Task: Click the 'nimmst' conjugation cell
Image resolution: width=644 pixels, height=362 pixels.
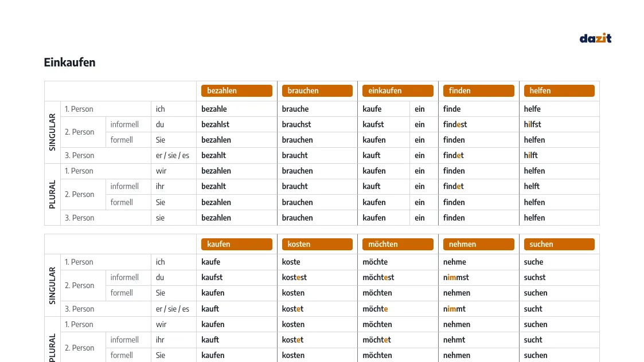Action: [478, 277]
